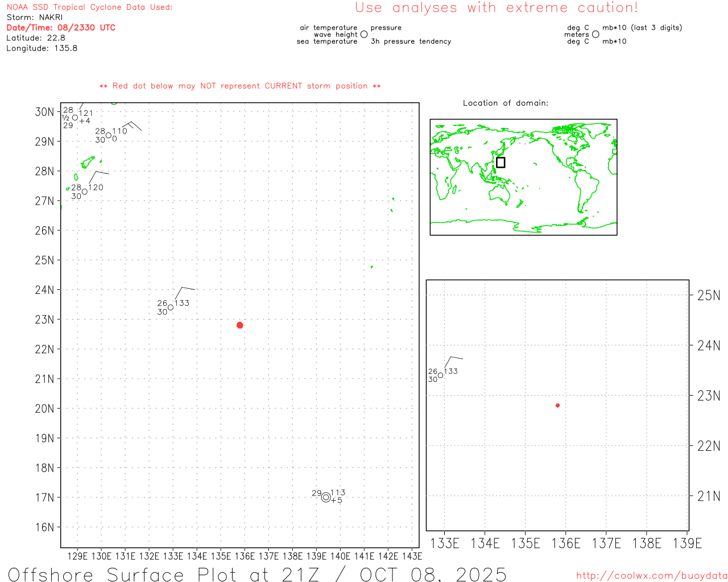728x582 pixels.
Task: Click the 'Date/Time: 08/2330 UTC' text
Action: tap(61, 27)
